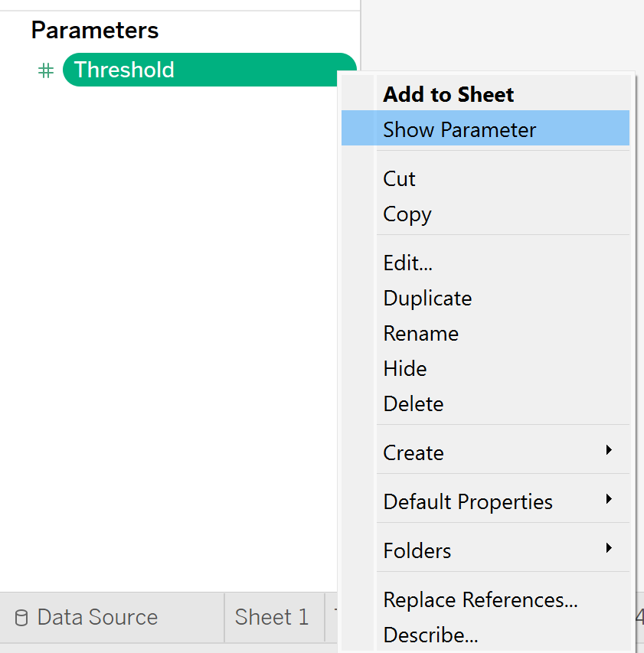Click the number type icon beside Threshold

[46, 70]
